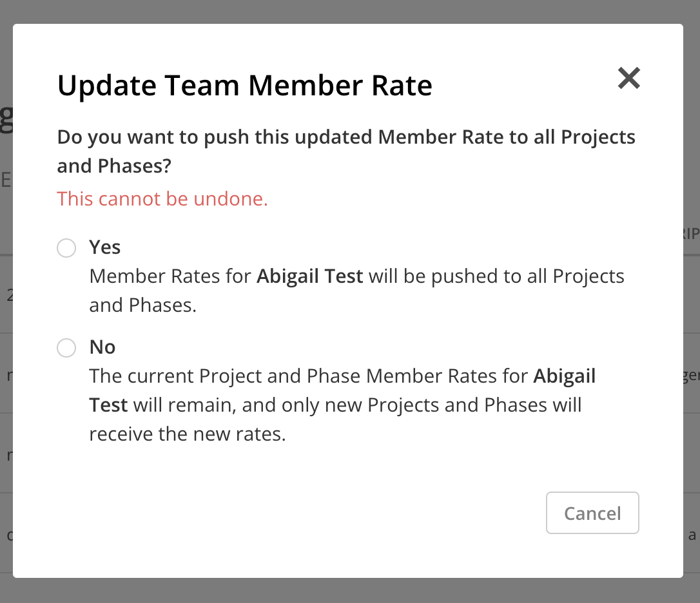The width and height of the screenshot is (700, 603).
Task: Click "and Phases." line under the Yes option
Action: 142,305
